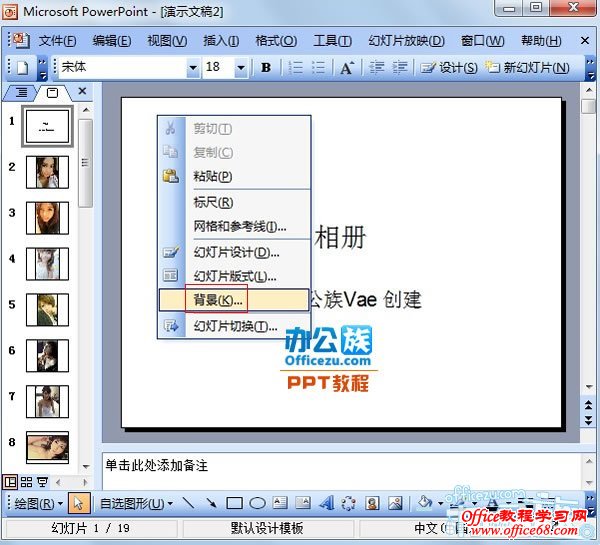Open the 幻灯片放映(D) menu
The image size is (600, 545).
[x=406, y=41]
